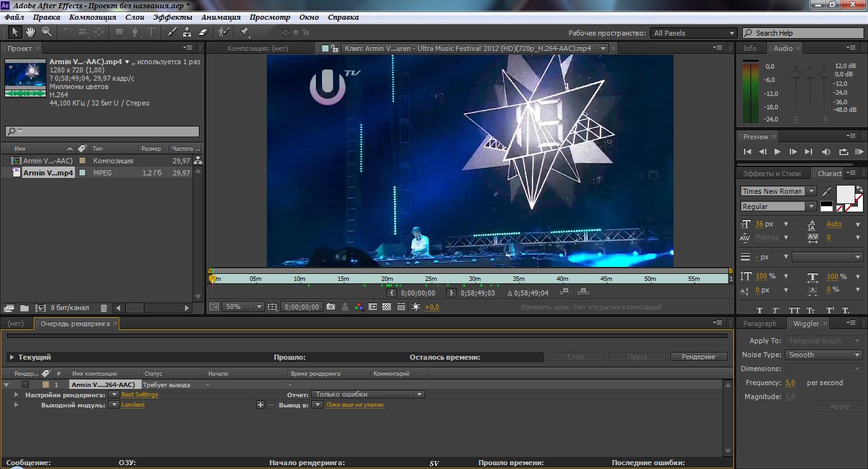868x469 pixels.
Task: Activate the Eraser tool
Action: coord(203,32)
